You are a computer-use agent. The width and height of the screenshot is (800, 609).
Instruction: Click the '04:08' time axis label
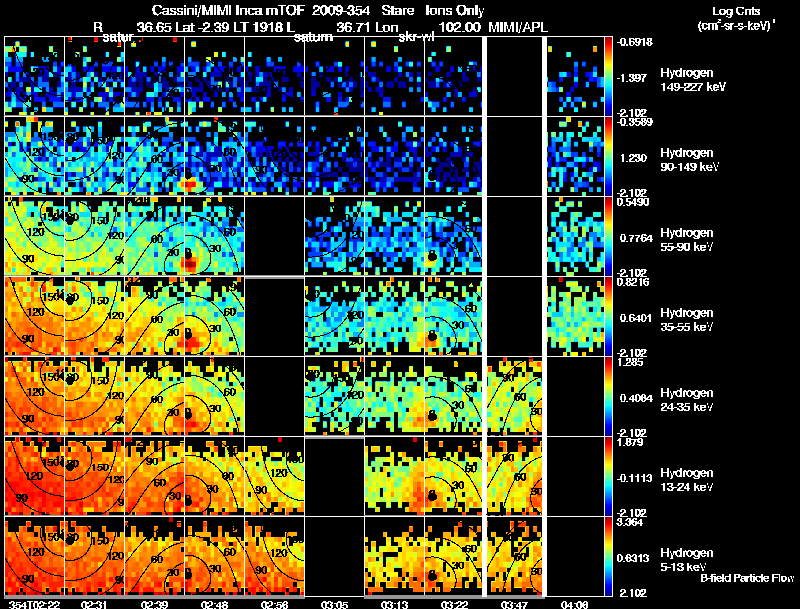point(574,604)
